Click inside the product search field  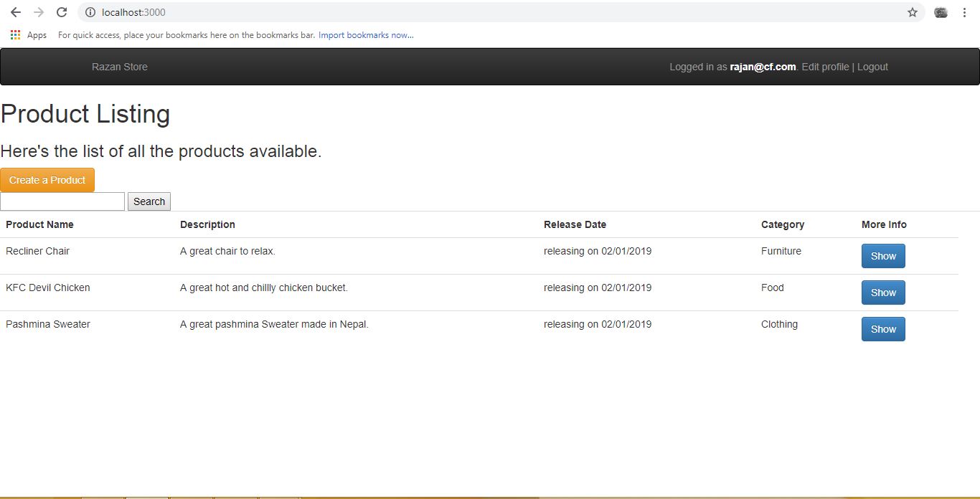point(62,201)
